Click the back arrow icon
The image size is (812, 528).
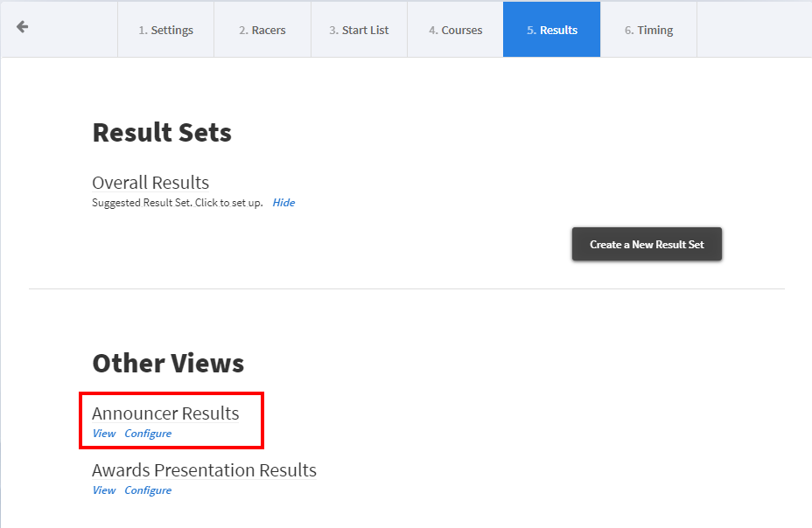point(23,27)
